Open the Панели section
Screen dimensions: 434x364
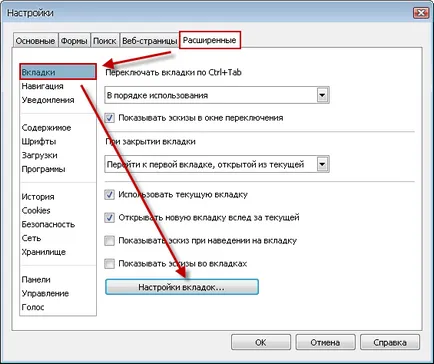(36, 279)
